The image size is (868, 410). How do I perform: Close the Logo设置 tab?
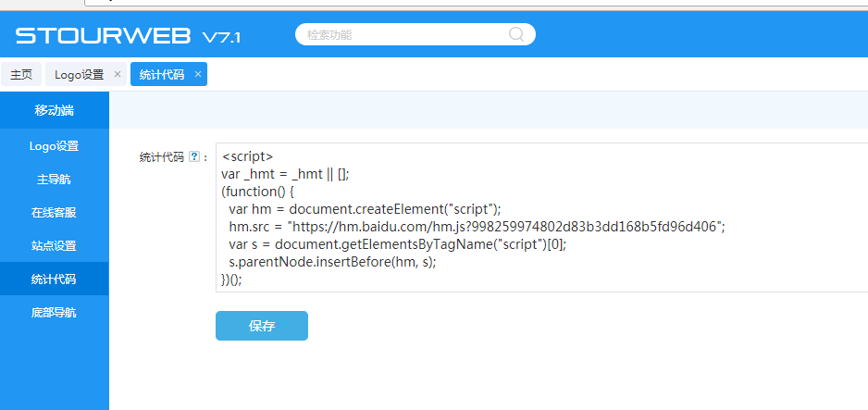[118, 74]
